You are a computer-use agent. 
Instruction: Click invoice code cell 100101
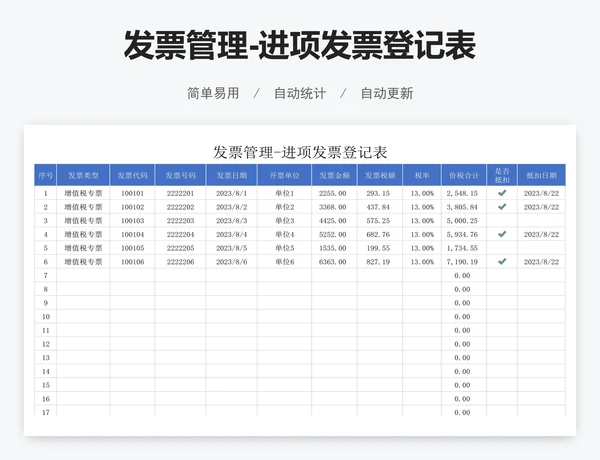pos(132,193)
